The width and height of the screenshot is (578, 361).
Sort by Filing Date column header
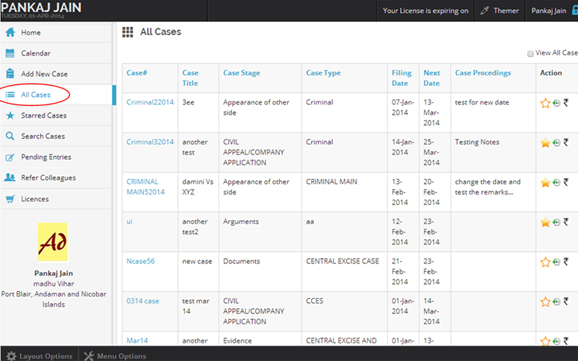click(x=401, y=78)
